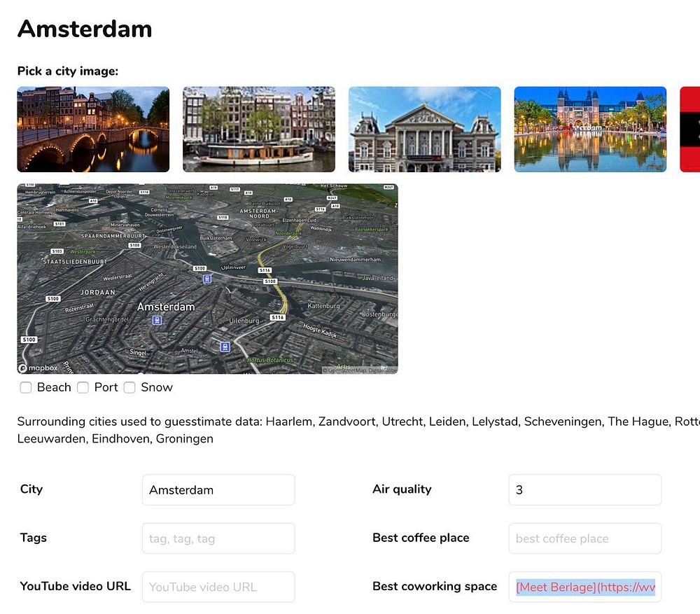Screen dimensions: 700x614
Task: Enable the Port checkbox
Action: tap(83, 387)
